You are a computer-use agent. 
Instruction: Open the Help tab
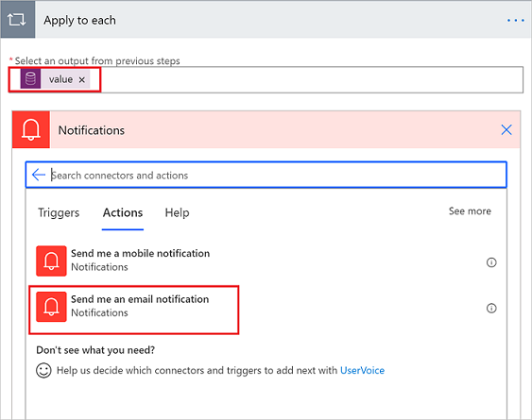pos(177,213)
